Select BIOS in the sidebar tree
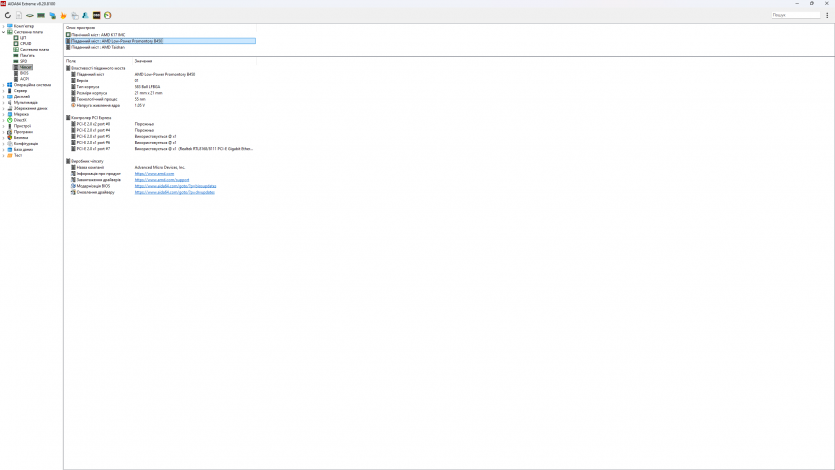Screen dimensions: 835x470 pos(24,73)
